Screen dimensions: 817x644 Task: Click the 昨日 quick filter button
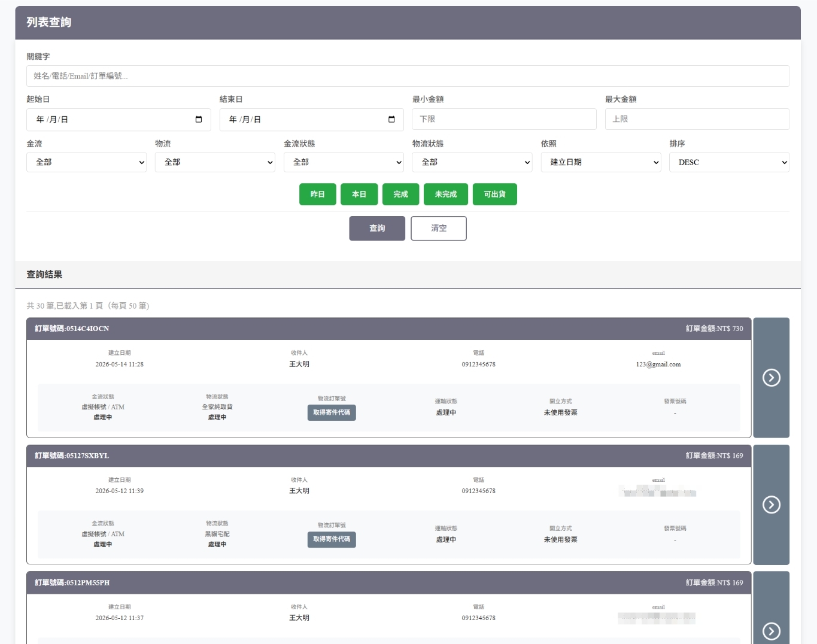point(318,195)
